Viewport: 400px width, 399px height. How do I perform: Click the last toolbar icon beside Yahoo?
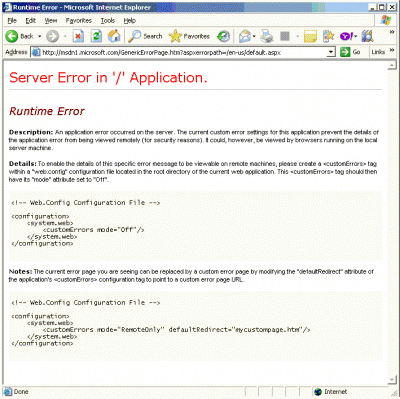click(x=367, y=36)
